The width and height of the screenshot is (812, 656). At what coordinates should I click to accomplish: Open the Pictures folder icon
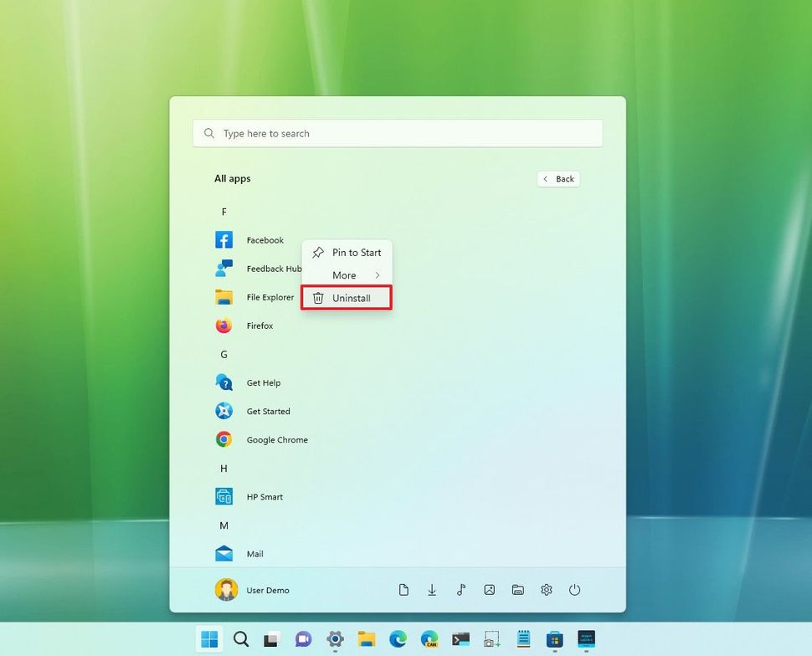point(490,590)
